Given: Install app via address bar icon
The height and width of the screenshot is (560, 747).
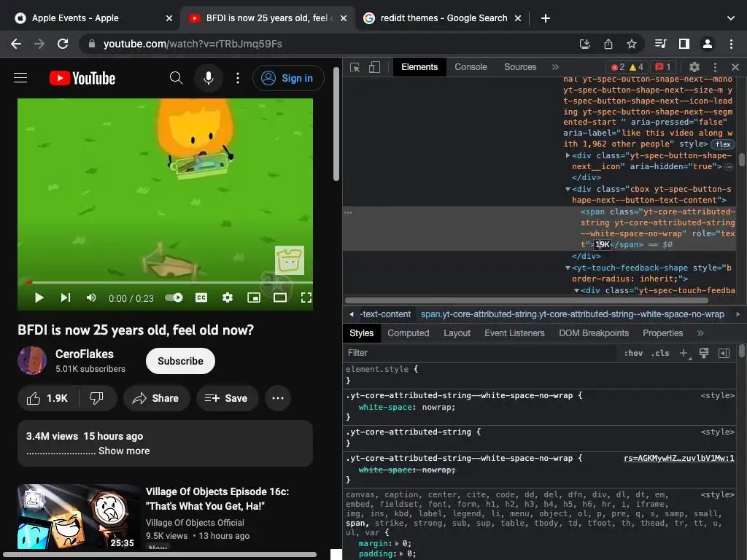Looking at the screenshot, I should point(584,44).
